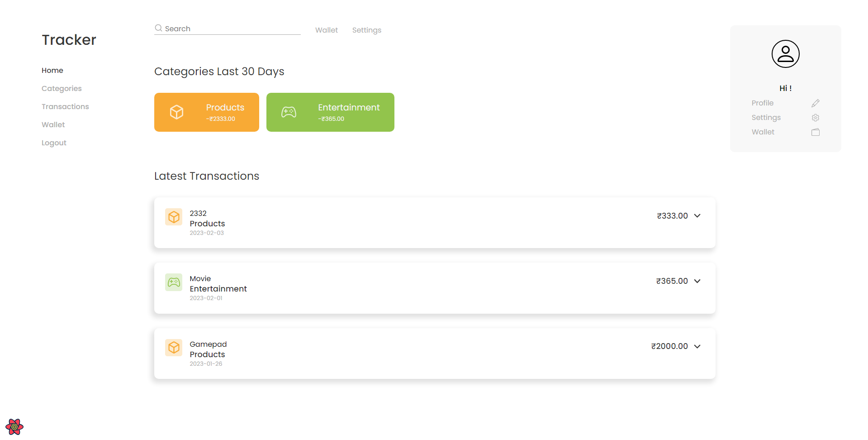Click the date 2023-01-26
This screenshot has width=868, height=440.
(x=206, y=363)
